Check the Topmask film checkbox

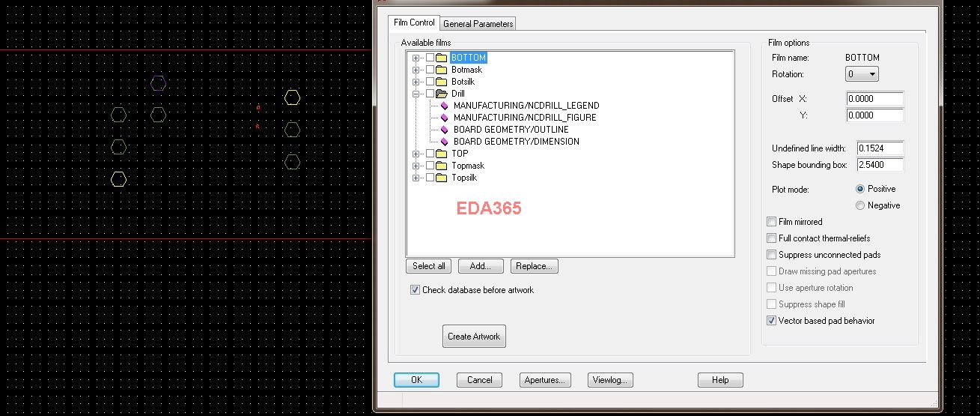430,166
